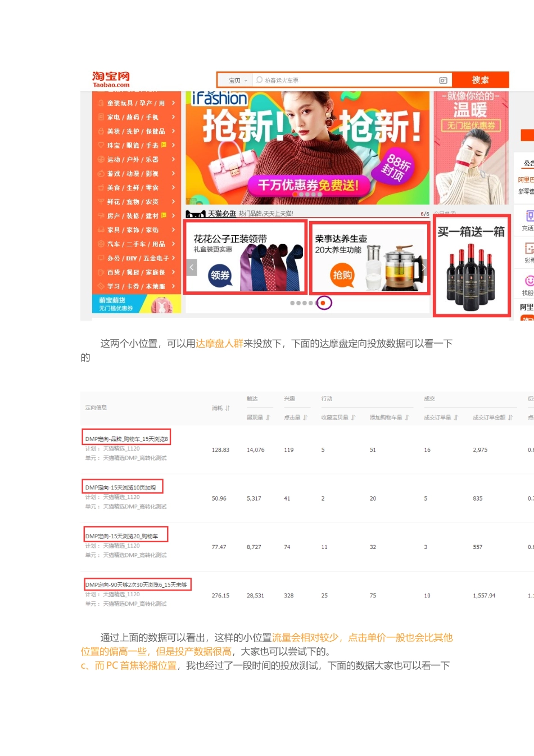This screenshot has height=756, width=534.
Task: Open the 买一箱送一箱 wine ad
Action: [x=472, y=267]
